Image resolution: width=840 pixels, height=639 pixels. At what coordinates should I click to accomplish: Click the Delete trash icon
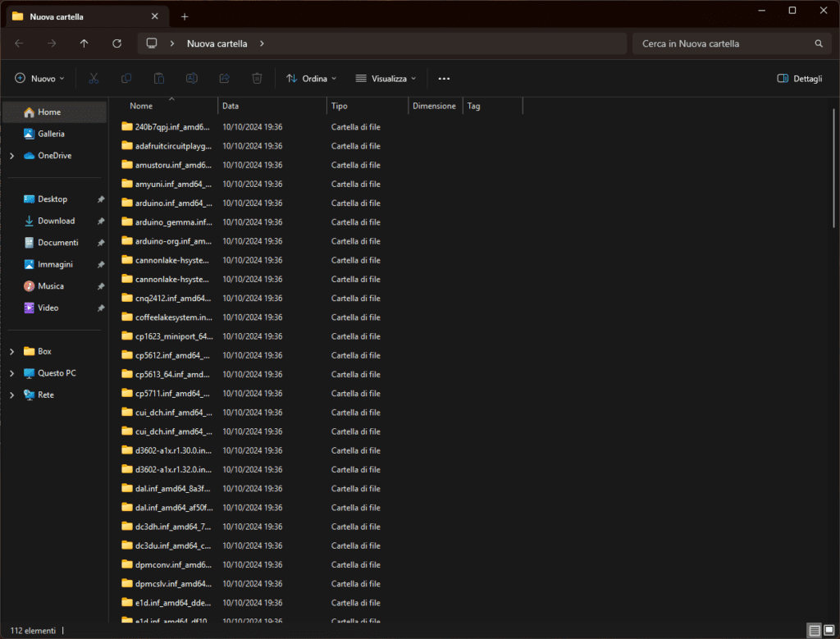pos(257,78)
